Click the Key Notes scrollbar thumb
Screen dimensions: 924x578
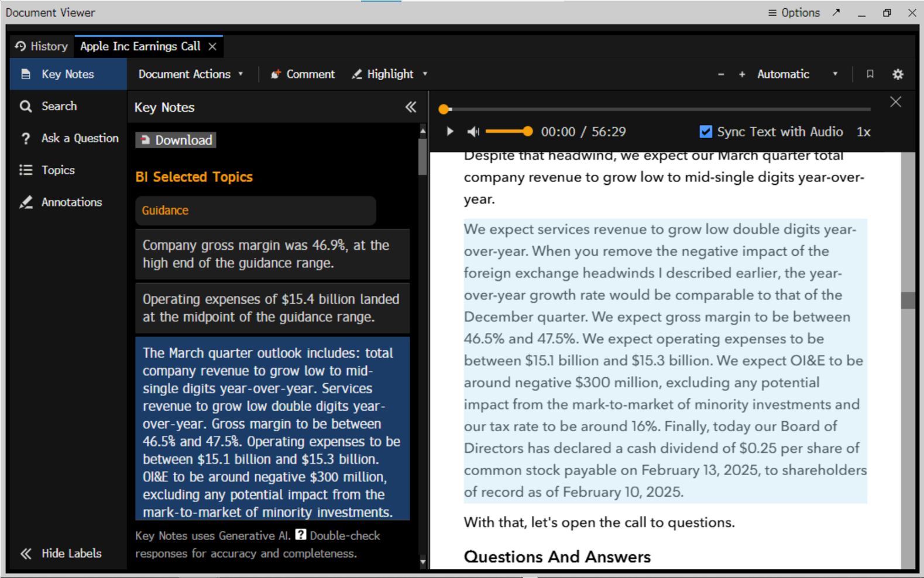pos(423,157)
